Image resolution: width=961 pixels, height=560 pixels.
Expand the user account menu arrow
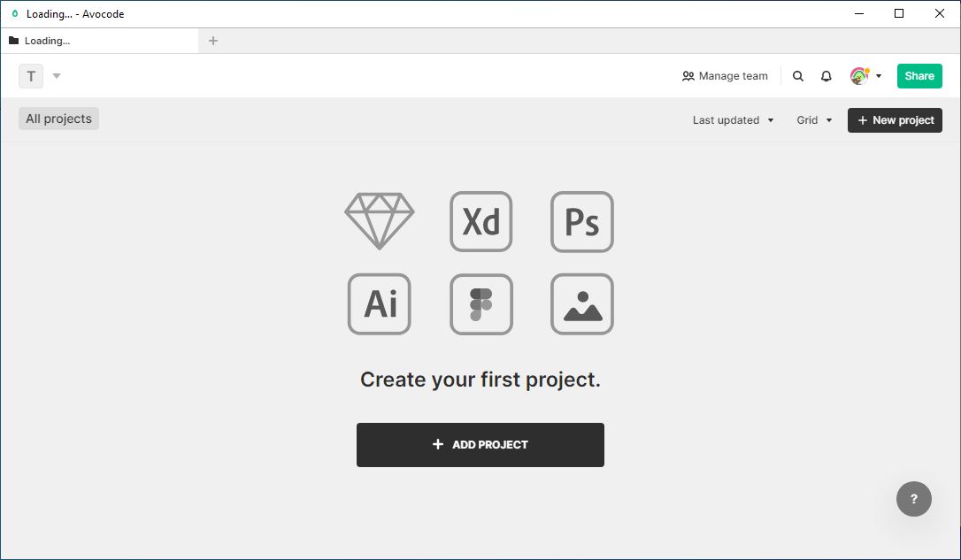pos(879,76)
